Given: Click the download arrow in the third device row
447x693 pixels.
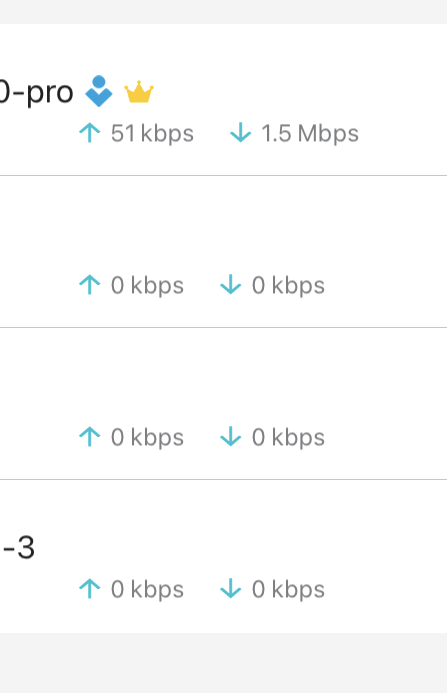Looking at the screenshot, I should 231,437.
